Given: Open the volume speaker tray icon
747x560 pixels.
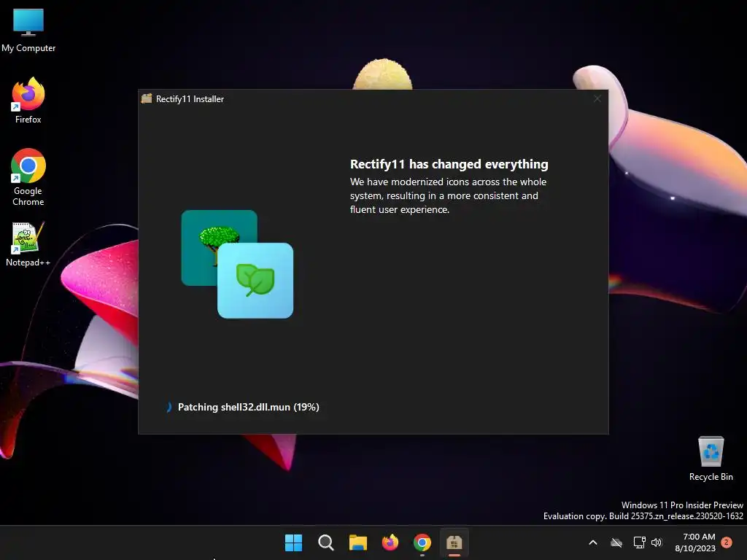Looking at the screenshot, I should [657, 542].
